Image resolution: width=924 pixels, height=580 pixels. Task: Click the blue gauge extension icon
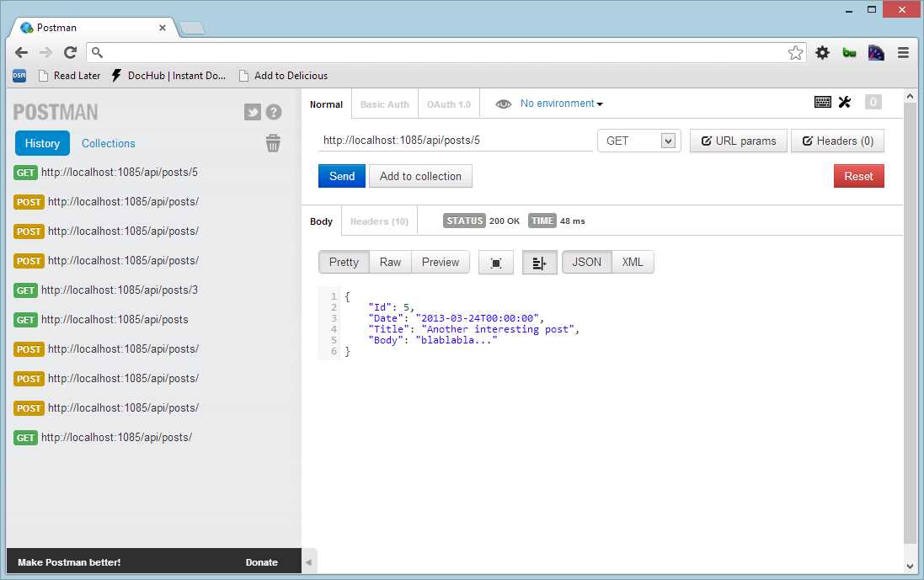(876, 52)
